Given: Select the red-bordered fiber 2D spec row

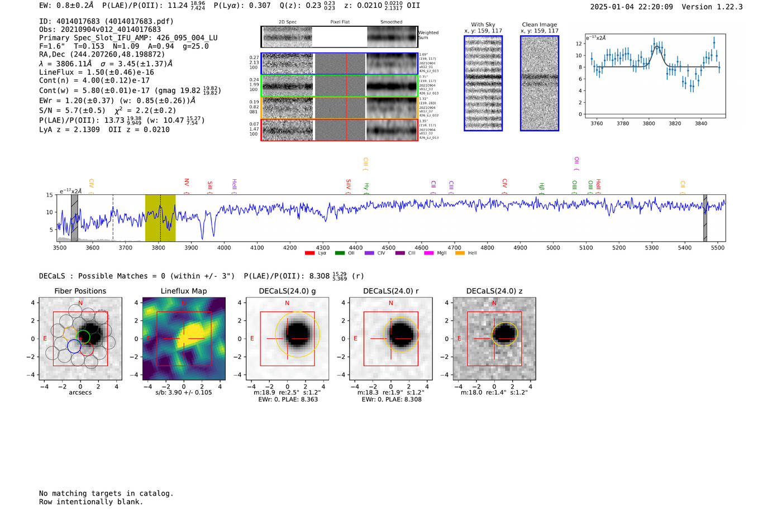Looking at the screenshot, I should [340, 130].
